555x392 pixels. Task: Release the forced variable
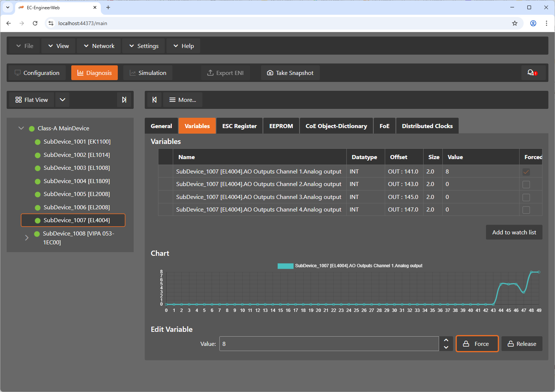[522, 344]
